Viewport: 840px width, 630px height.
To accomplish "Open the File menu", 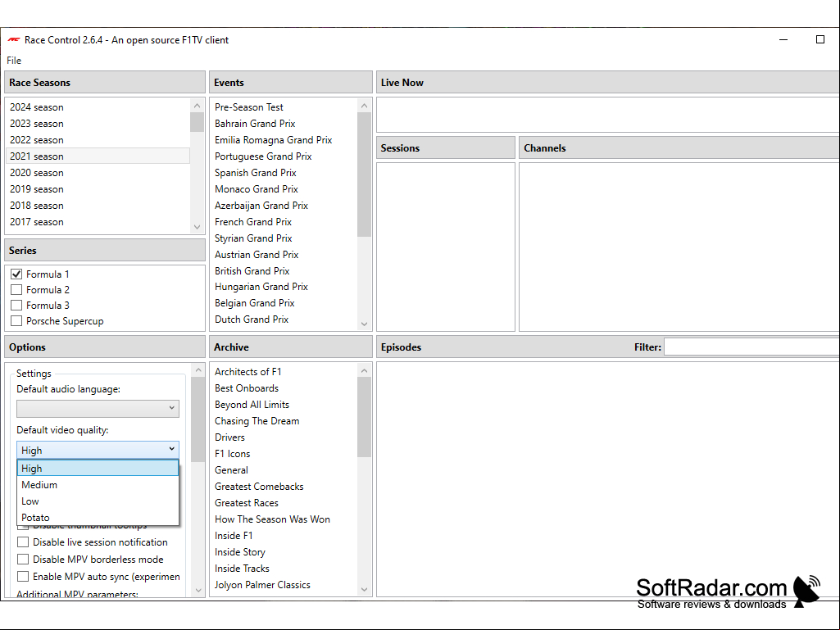I will click(x=14, y=61).
